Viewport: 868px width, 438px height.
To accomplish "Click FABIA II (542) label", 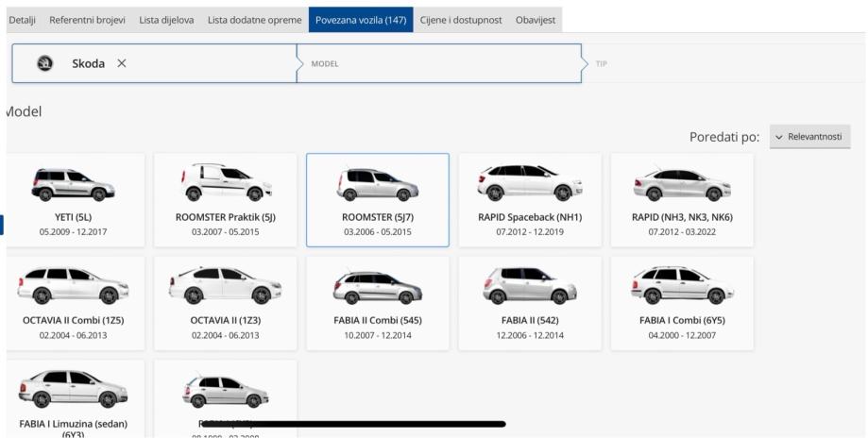I will click(530, 320).
